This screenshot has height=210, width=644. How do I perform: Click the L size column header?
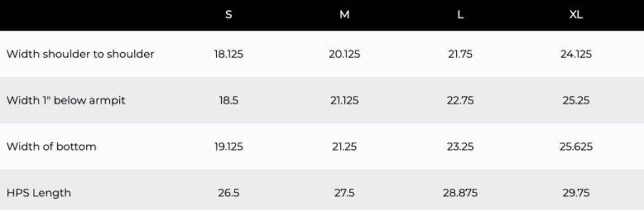[x=460, y=15]
